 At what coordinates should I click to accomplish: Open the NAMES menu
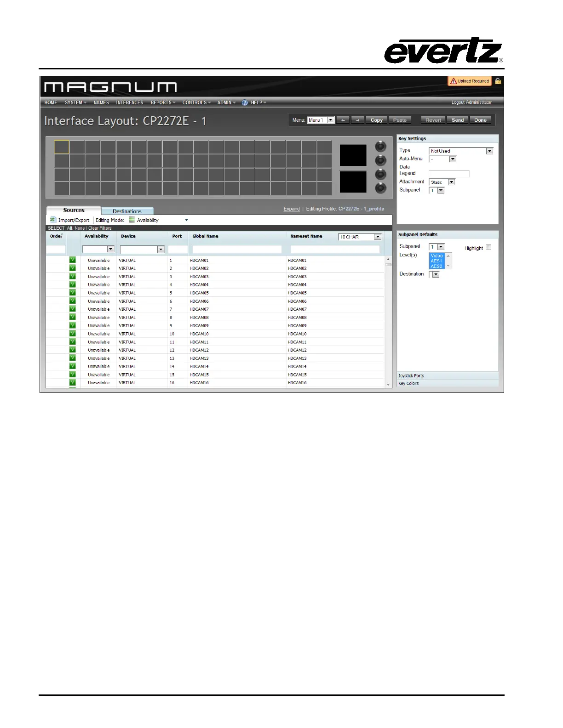(101, 102)
